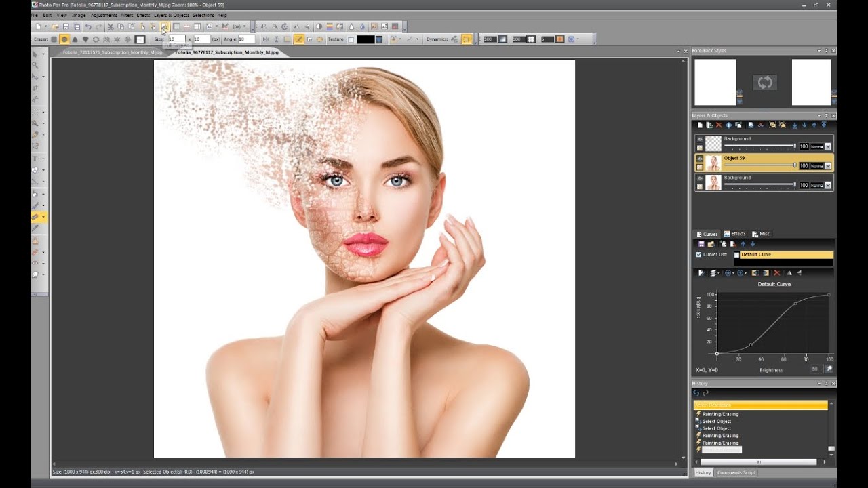Toggle the Curves List checkbox
Screen dimensions: 868x488
[x=699, y=255]
